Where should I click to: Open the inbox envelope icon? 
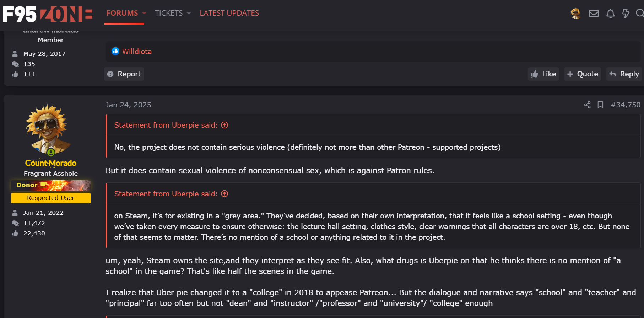coord(594,14)
